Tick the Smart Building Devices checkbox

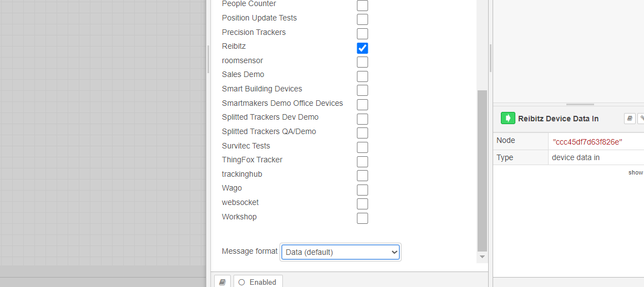pyautogui.click(x=362, y=90)
